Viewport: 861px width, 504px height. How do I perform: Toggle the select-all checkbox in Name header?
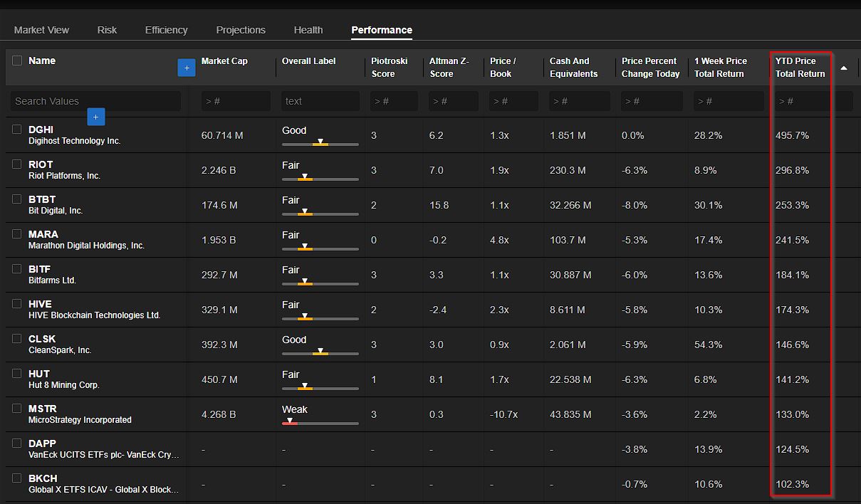click(17, 61)
